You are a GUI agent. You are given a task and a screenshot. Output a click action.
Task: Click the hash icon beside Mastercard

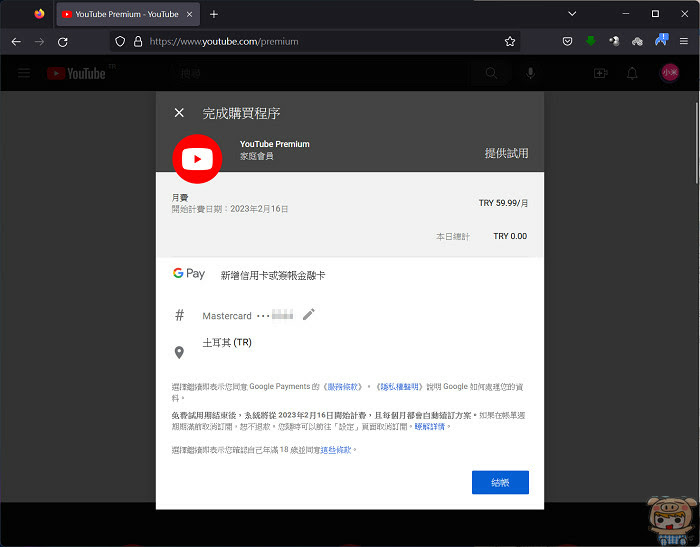[179, 315]
